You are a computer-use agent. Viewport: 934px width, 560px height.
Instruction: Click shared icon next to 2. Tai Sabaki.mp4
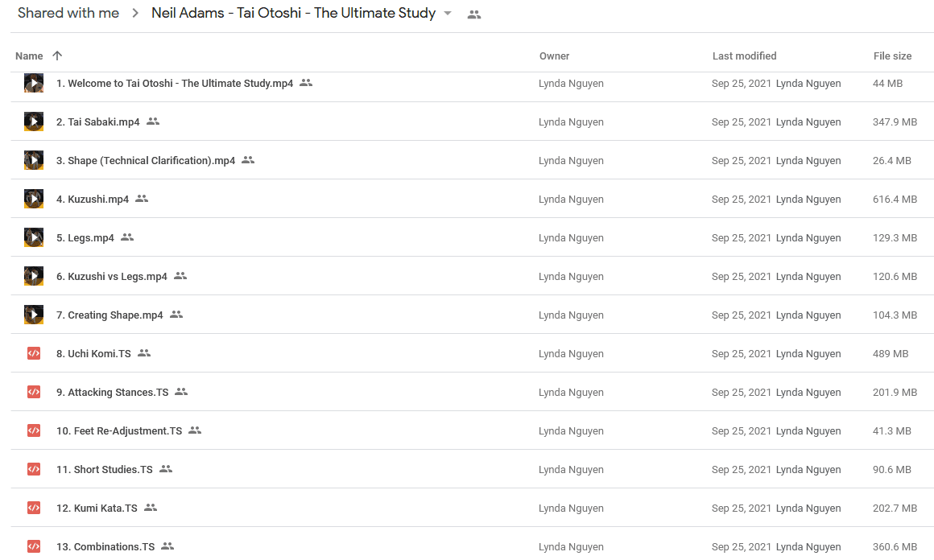(x=153, y=121)
